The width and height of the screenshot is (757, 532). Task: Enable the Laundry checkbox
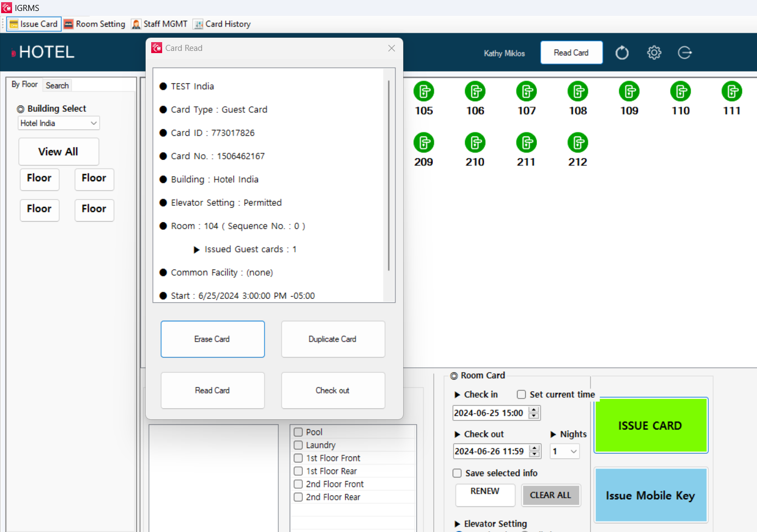(299, 445)
